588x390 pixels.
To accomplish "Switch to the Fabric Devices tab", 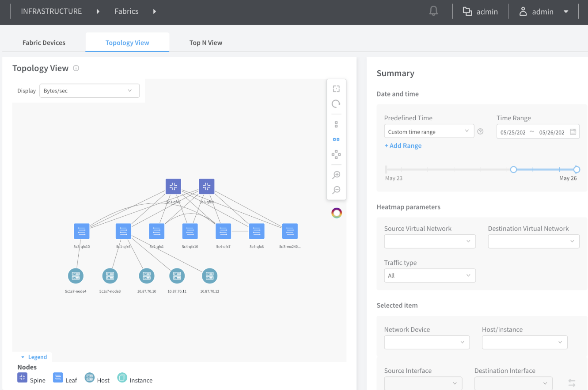I will (x=44, y=43).
